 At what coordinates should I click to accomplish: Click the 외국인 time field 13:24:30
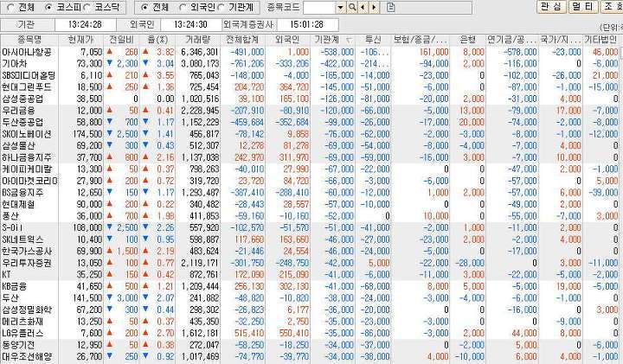point(190,24)
